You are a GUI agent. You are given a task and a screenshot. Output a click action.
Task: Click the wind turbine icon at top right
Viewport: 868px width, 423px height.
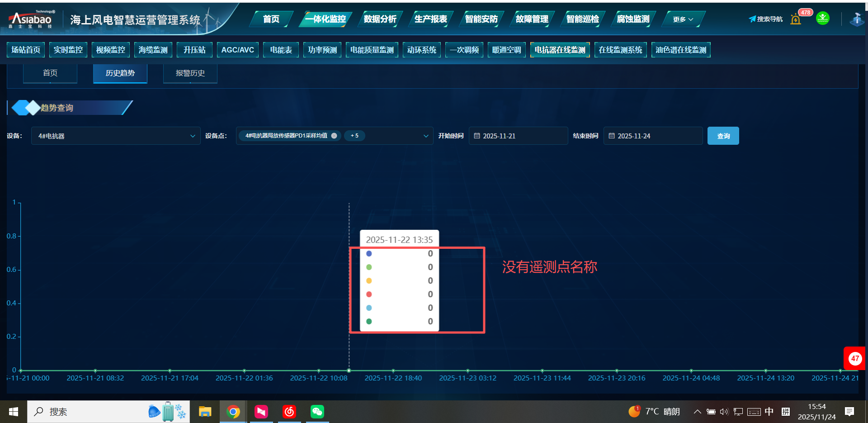[x=856, y=19]
